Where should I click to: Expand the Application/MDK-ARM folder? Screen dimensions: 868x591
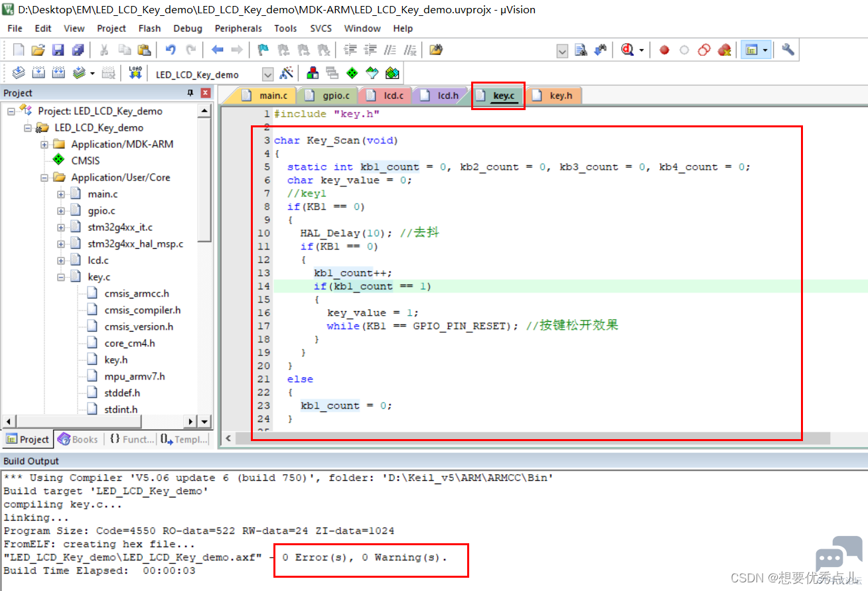click(x=44, y=145)
